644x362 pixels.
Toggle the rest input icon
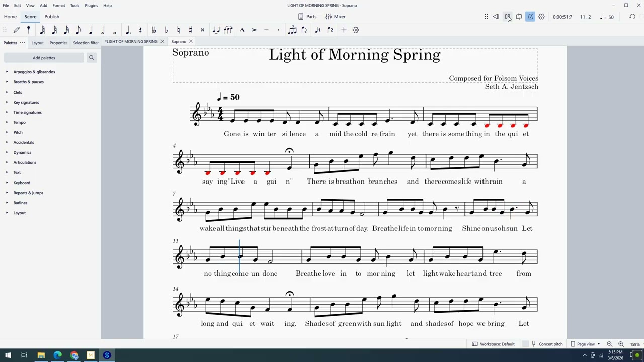tap(140, 30)
